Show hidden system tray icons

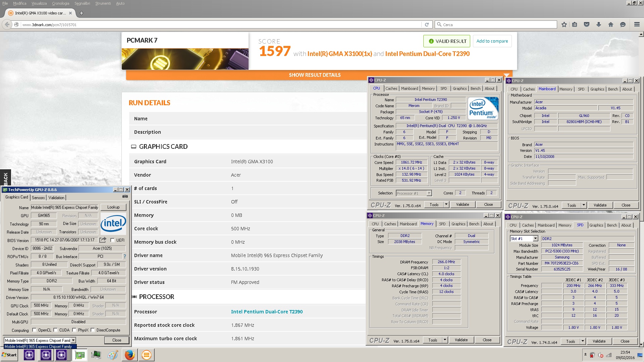pos(585,355)
